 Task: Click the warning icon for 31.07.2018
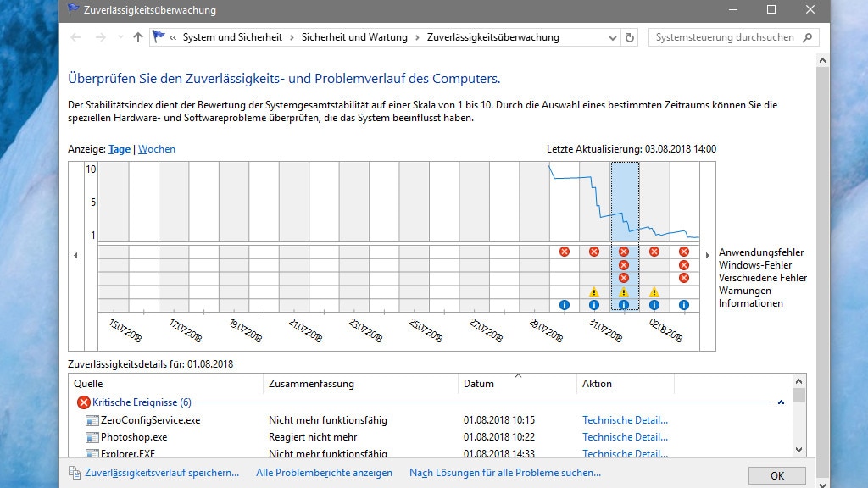[594, 291]
